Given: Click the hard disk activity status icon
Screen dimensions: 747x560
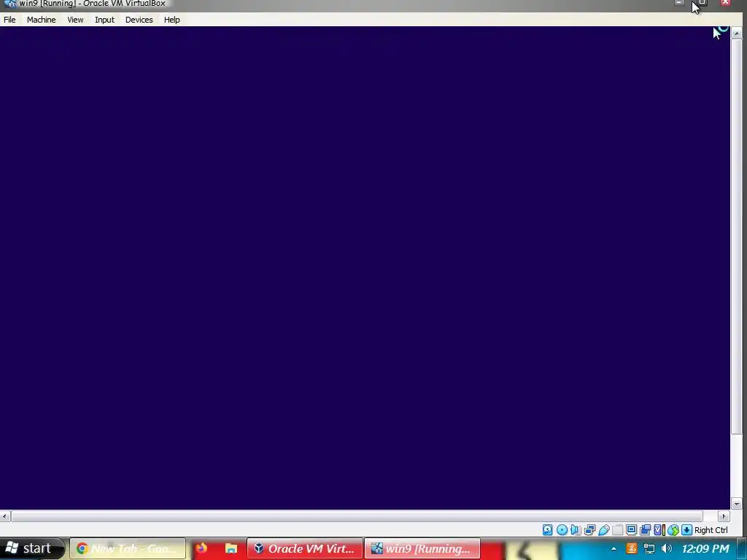Looking at the screenshot, I should [547, 530].
